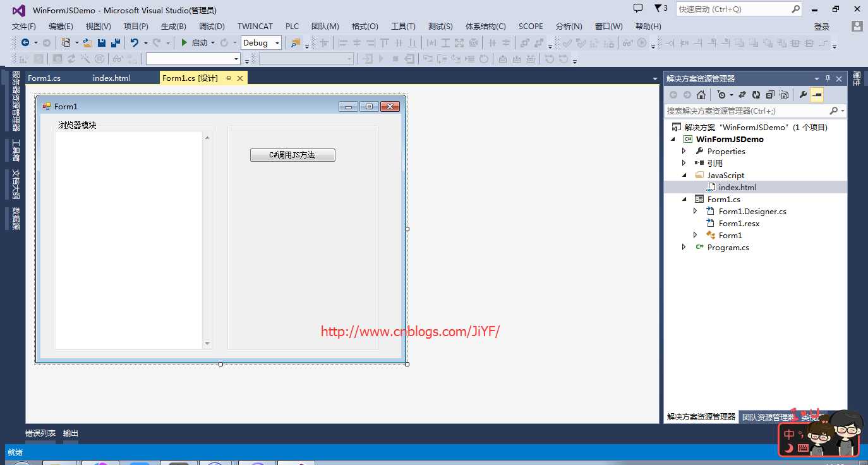Click the Navigate Backward toolbar icon
Screen dimensions: 868x465
coord(25,43)
